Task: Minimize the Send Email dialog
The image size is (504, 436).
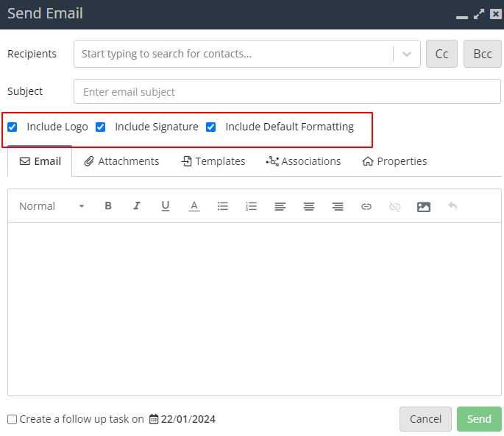Action: tap(462, 17)
